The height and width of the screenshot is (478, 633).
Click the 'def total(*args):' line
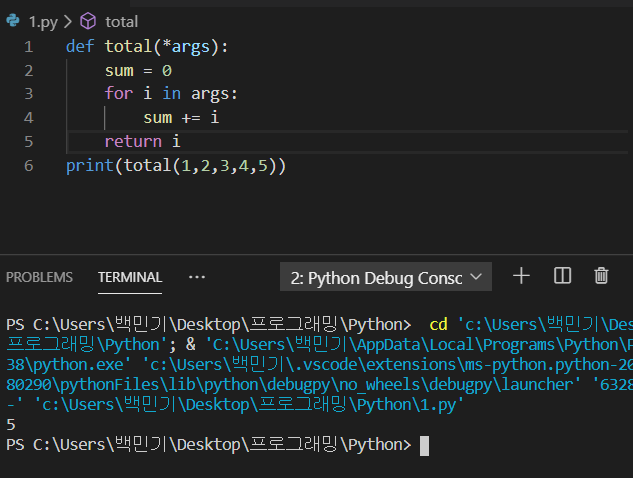[x=147, y=46]
